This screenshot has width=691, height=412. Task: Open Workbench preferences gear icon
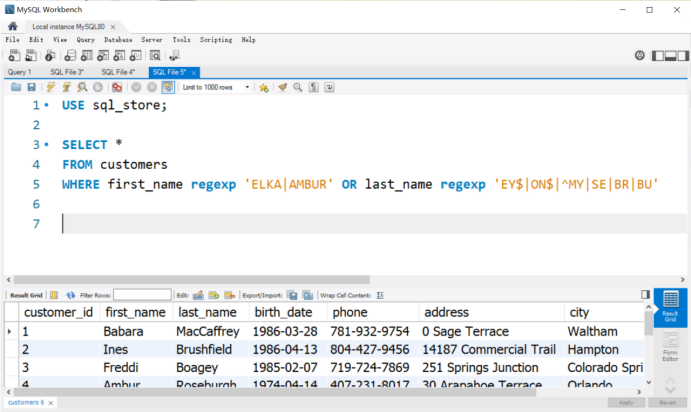click(x=639, y=56)
